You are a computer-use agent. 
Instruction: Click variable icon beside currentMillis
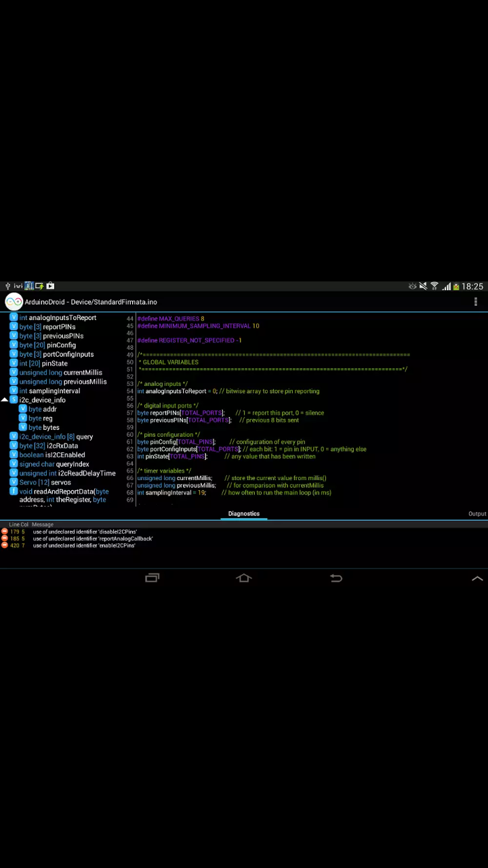(x=14, y=372)
